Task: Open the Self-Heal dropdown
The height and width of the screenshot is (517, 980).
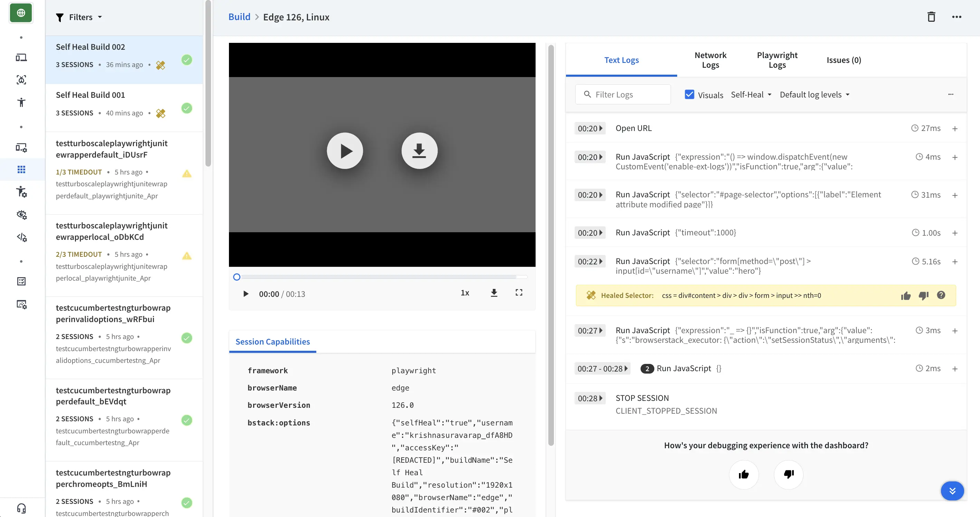Action: [751, 94]
